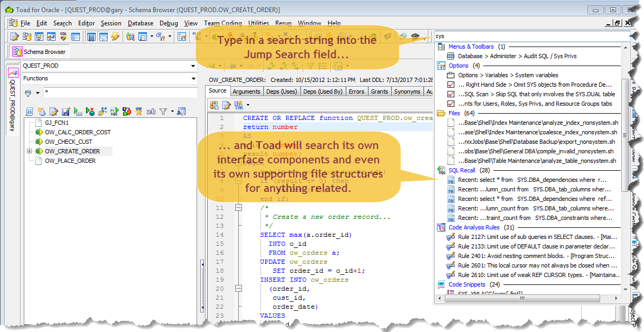
Task: Click the 'Files' results category heading
Action: coord(454,113)
